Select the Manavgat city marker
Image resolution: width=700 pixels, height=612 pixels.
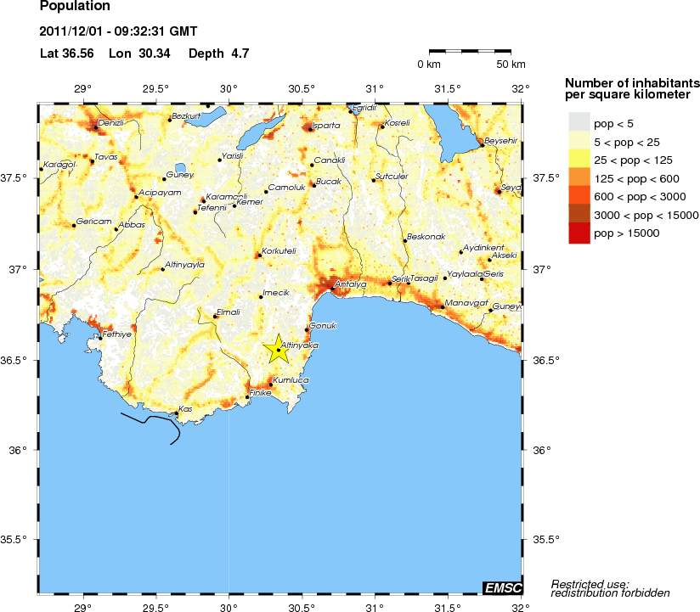pyautogui.click(x=443, y=307)
